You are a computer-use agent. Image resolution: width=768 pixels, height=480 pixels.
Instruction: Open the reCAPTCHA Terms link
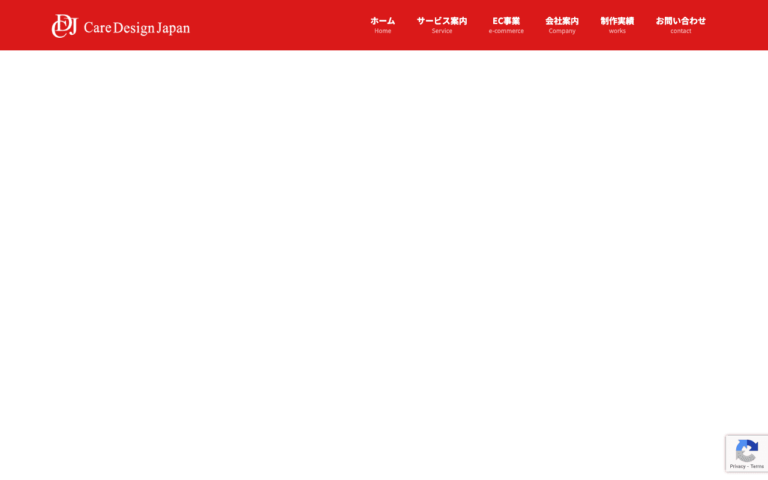pyautogui.click(x=757, y=467)
